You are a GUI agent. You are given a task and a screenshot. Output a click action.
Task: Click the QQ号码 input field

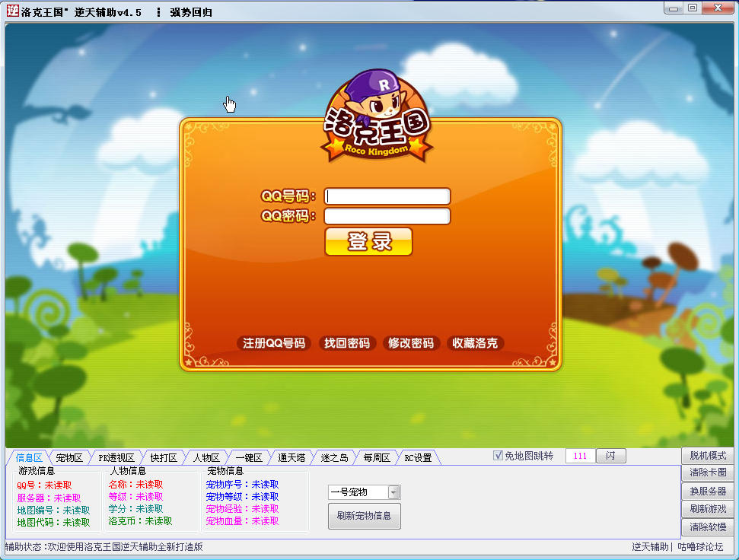point(387,196)
